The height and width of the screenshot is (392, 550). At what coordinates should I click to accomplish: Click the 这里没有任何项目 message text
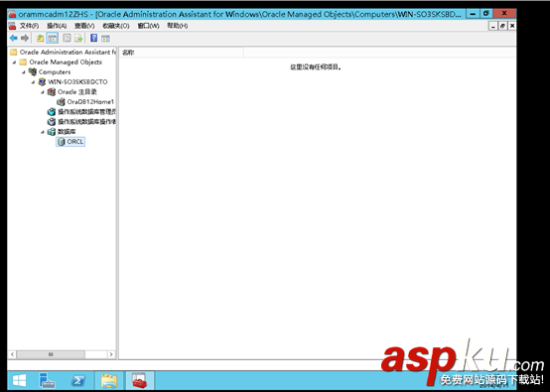[316, 66]
